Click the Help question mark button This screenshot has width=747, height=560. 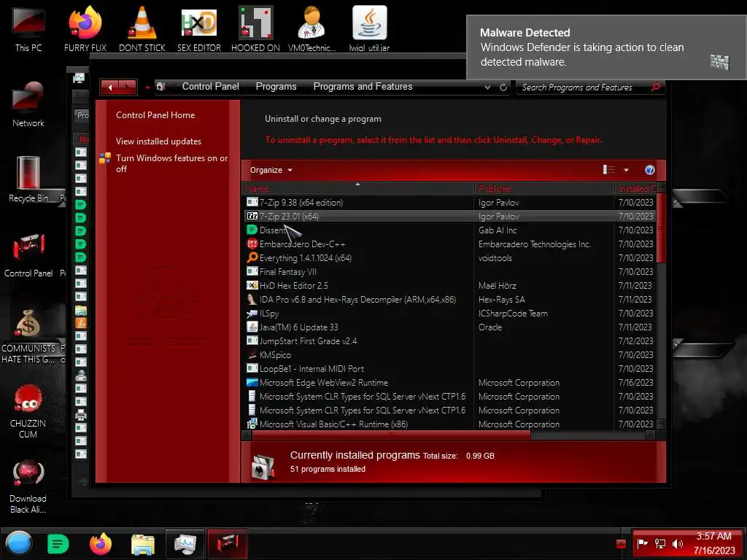click(x=650, y=170)
